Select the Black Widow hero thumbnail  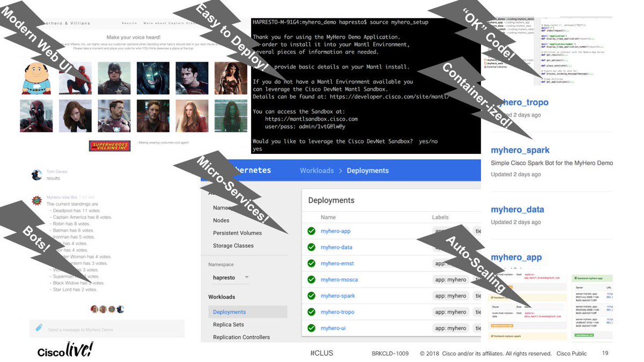pos(75,116)
